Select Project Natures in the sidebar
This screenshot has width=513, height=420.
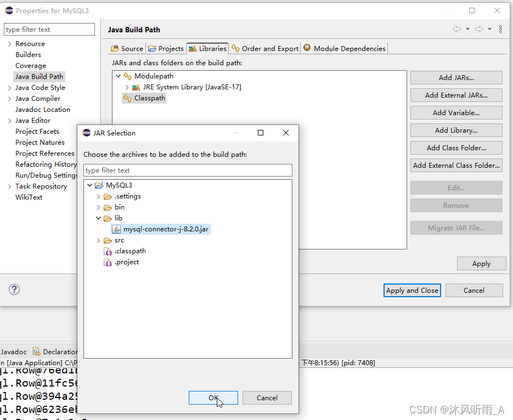40,143
